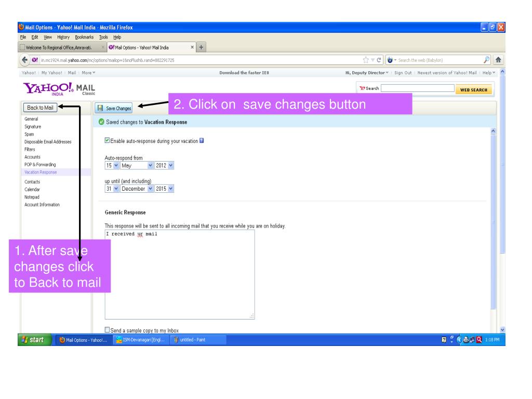
Task: Open the auto-respond from month dropdown (May)
Action: click(x=137, y=165)
